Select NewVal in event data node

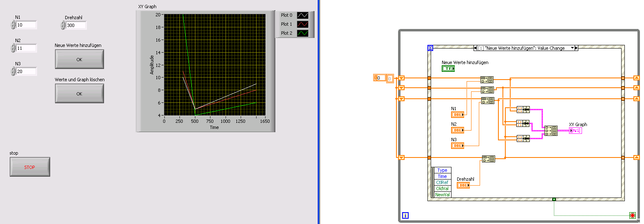(x=443, y=195)
